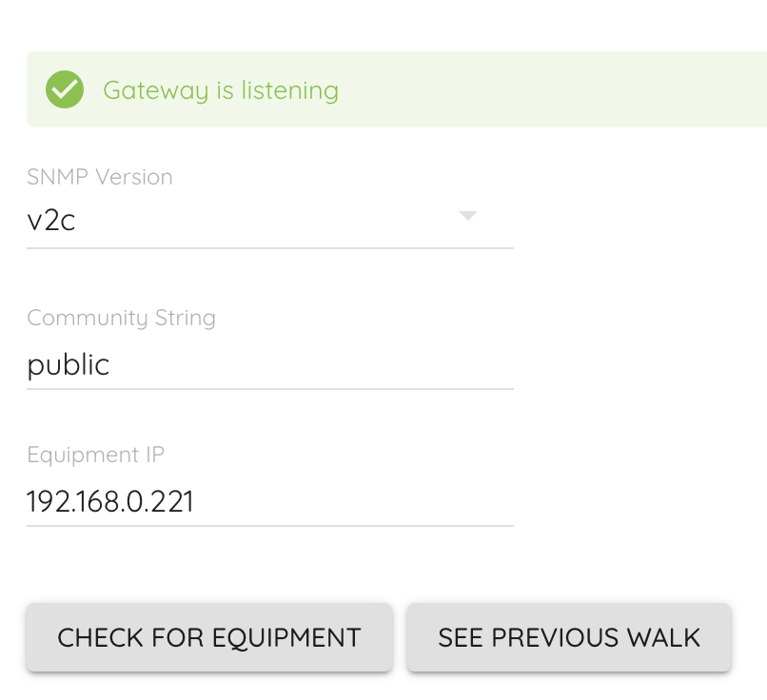Focus the Equipment IP input field
Image resolution: width=767 pixels, height=700 pixels.
(x=269, y=502)
